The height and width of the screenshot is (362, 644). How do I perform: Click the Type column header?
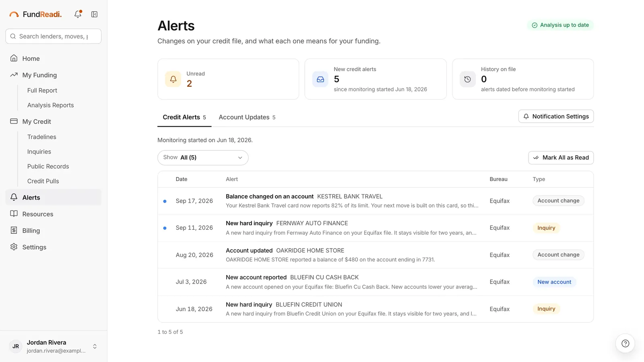(x=539, y=179)
